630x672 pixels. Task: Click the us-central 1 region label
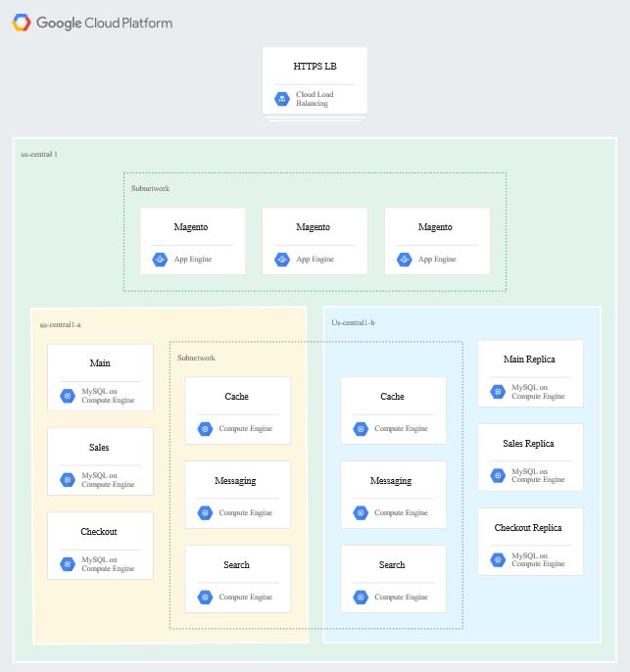coord(39,155)
